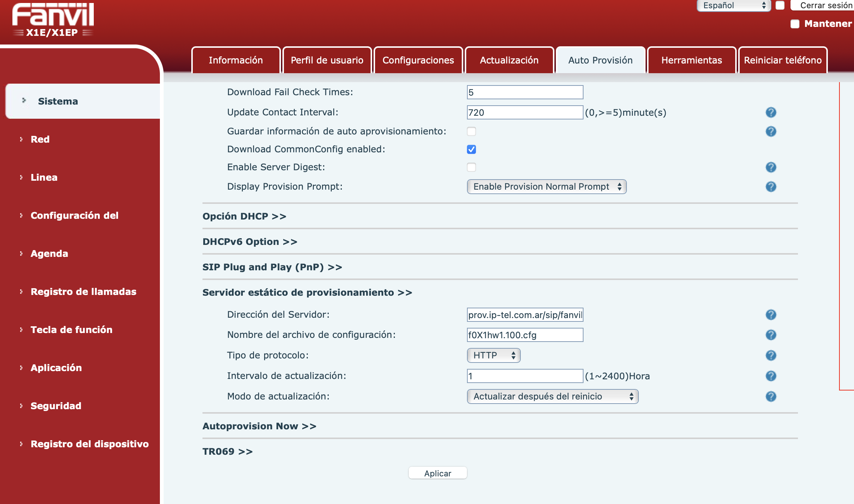Open Agenda in the sidebar
Viewport: 854px width, 504px height.
(49, 253)
